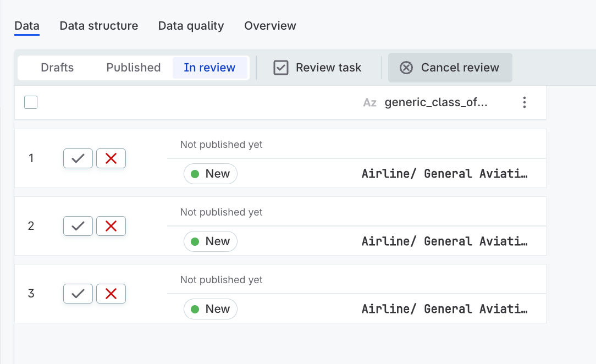This screenshot has height=364, width=596.
Task: Select the Overview tab
Action: 270,25
